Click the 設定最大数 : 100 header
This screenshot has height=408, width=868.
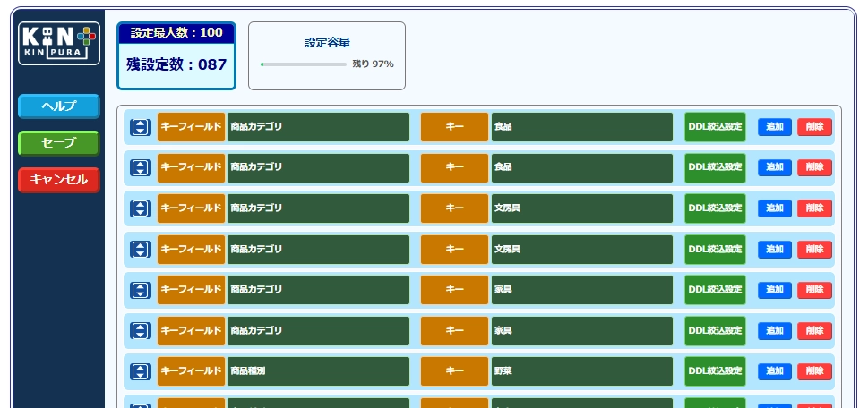tap(176, 32)
